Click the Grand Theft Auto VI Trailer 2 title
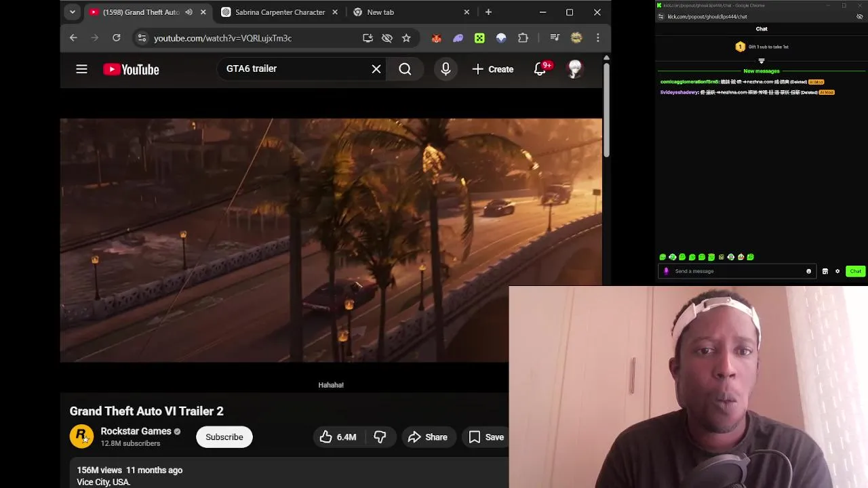The image size is (868, 488). [x=146, y=411]
